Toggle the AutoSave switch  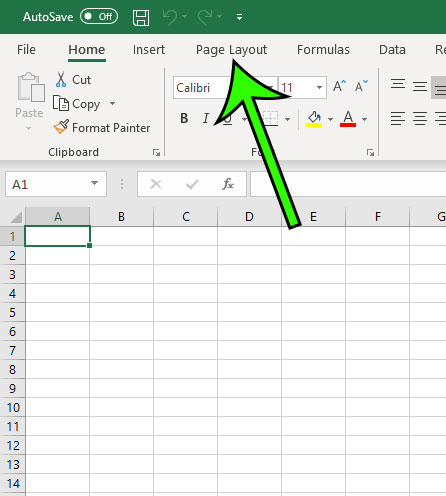(x=99, y=16)
